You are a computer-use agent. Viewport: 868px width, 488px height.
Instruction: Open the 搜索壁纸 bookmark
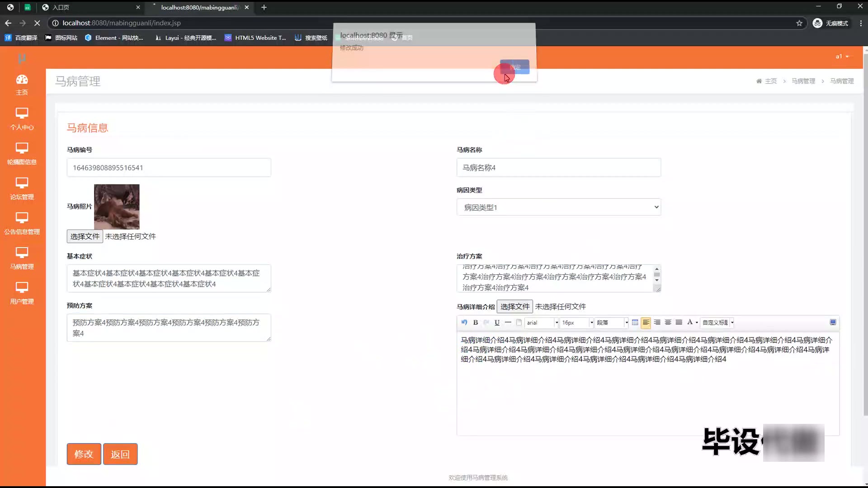(311, 38)
